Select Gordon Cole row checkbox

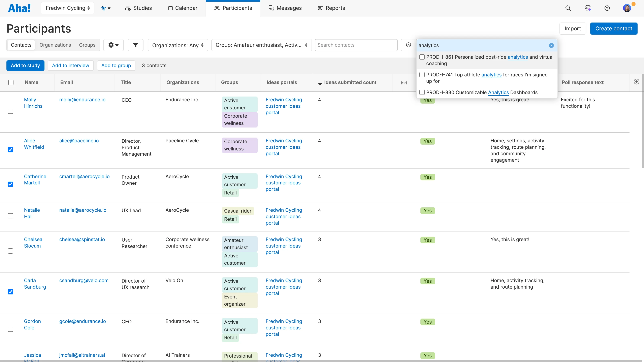coord(10,329)
